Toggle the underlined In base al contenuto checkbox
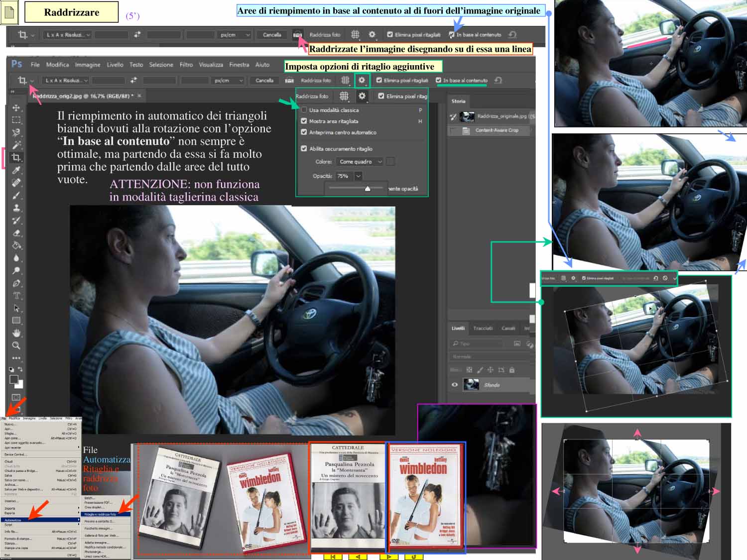Screen dimensions: 747x560 click(x=438, y=80)
